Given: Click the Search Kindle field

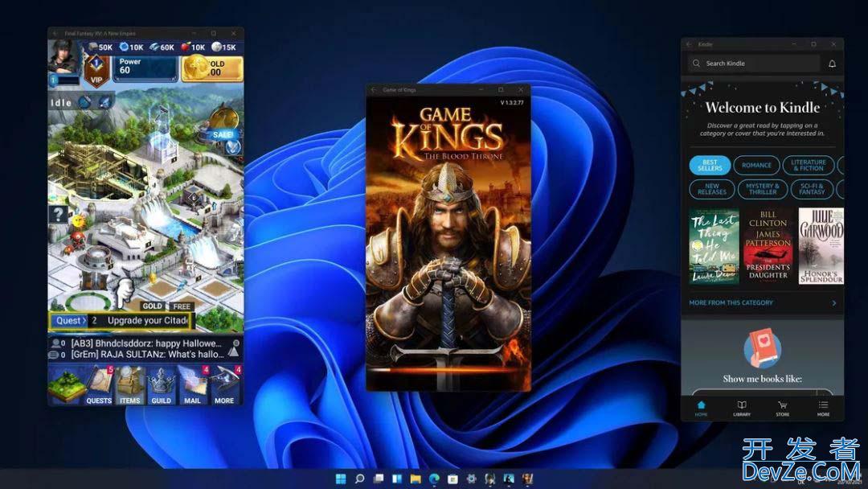Looking at the screenshot, I should [x=753, y=63].
